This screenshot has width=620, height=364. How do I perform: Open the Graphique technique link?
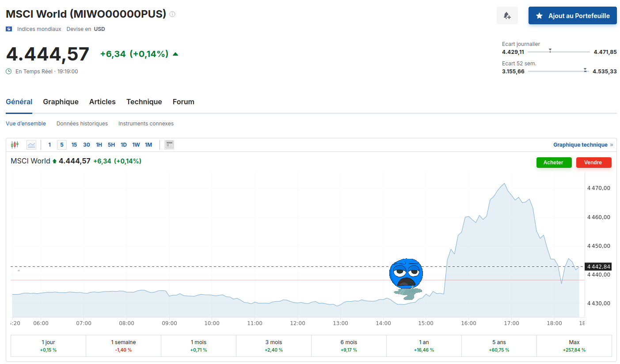pos(580,145)
